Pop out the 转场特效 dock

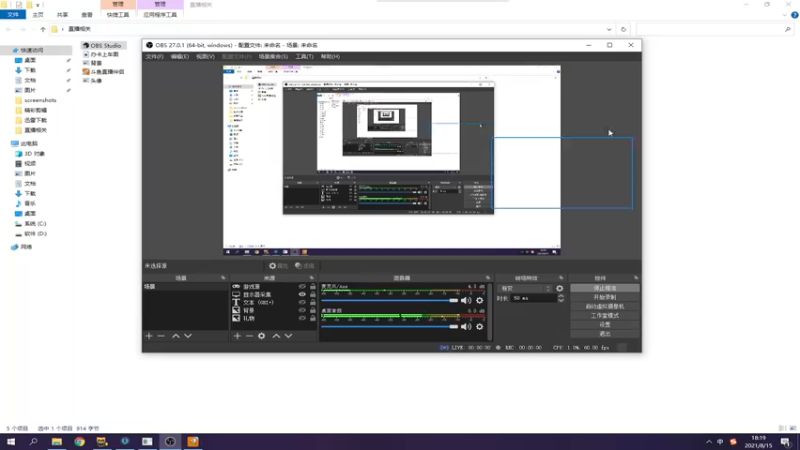561,278
